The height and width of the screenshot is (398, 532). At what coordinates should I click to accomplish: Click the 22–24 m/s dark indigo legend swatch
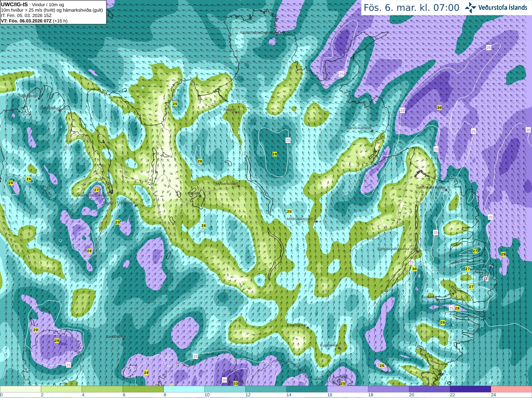(x=470, y=389)
